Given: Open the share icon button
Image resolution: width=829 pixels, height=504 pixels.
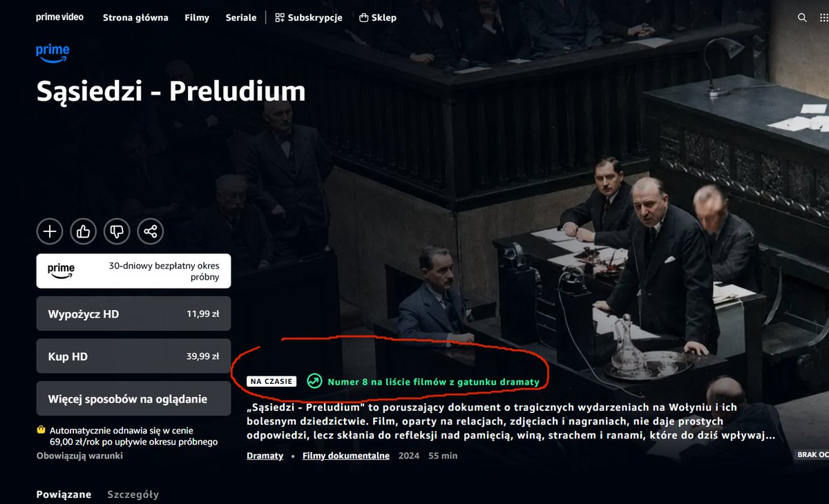Looking at the screenshot, I should click(151, 231).
